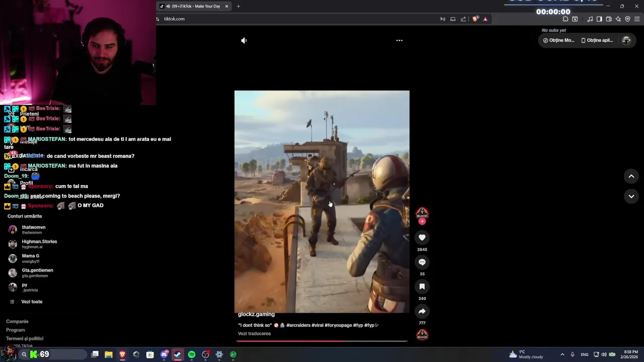Screen dimensions: 644x362
Task: Expand hidden system tray icons chevron
Action: tap(562, 354)
